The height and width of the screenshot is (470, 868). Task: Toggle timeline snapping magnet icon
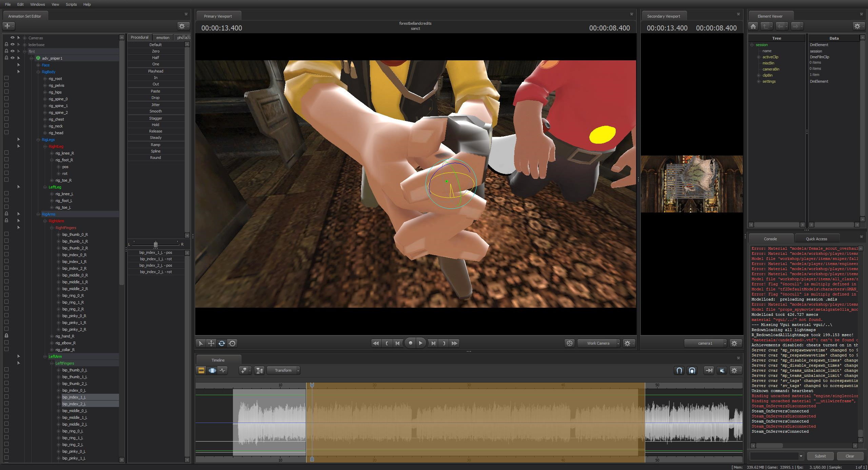pos(679,370)
